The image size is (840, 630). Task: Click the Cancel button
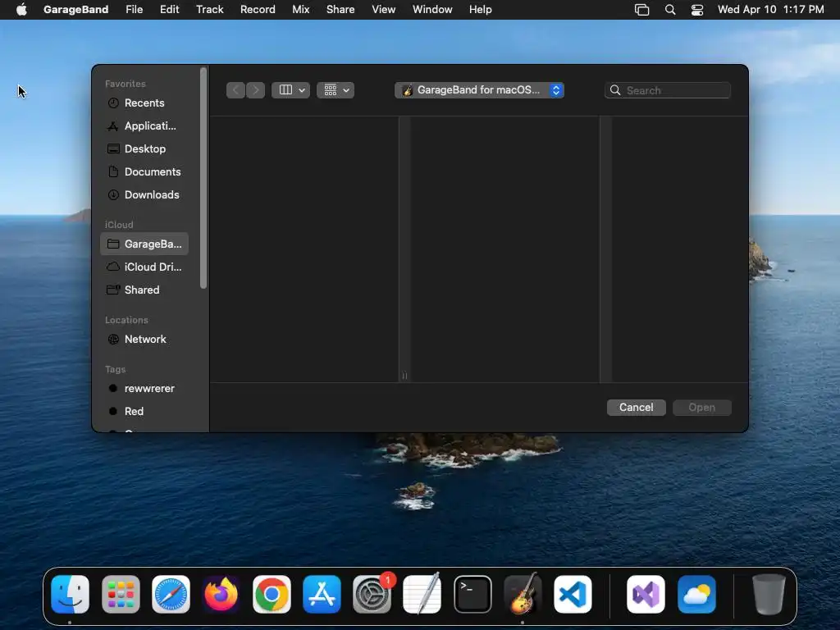tap(636, 407)
